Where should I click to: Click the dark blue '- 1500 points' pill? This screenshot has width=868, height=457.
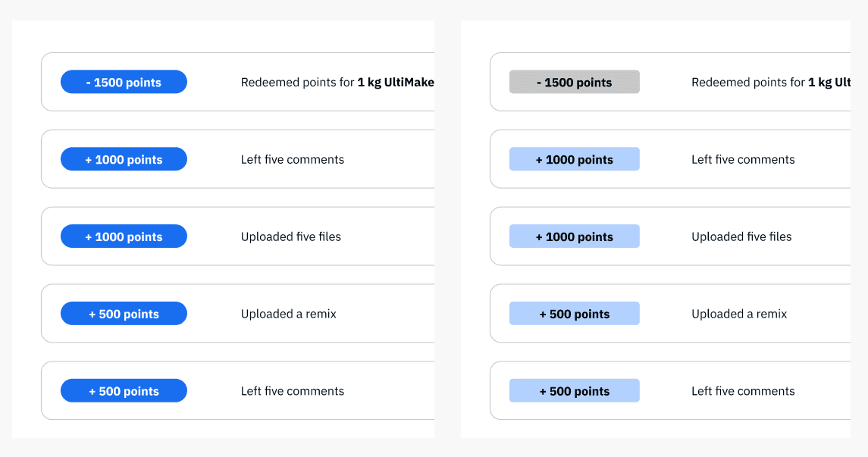[x=124, y=82]
